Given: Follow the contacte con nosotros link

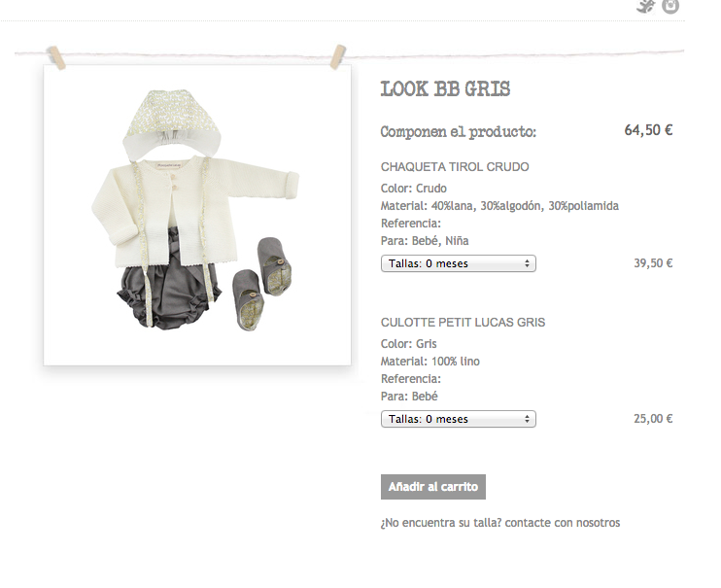Looking at the screenshot, I should 563,523.
